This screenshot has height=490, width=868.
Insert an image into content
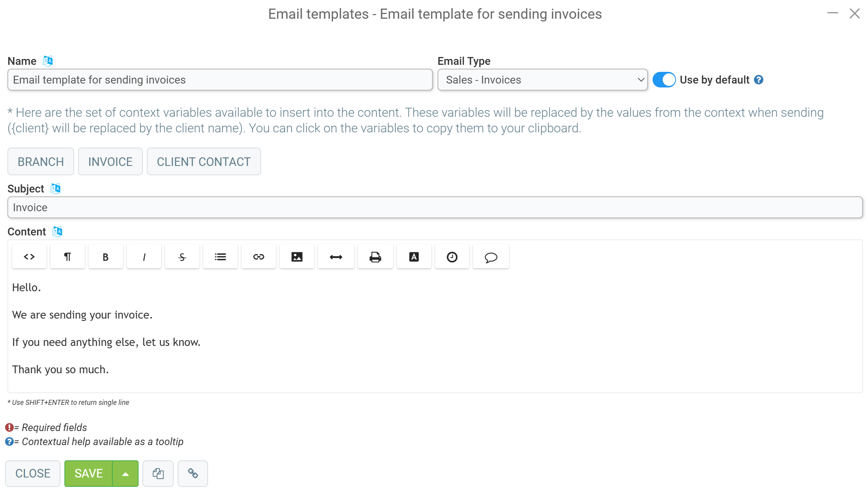297,257
